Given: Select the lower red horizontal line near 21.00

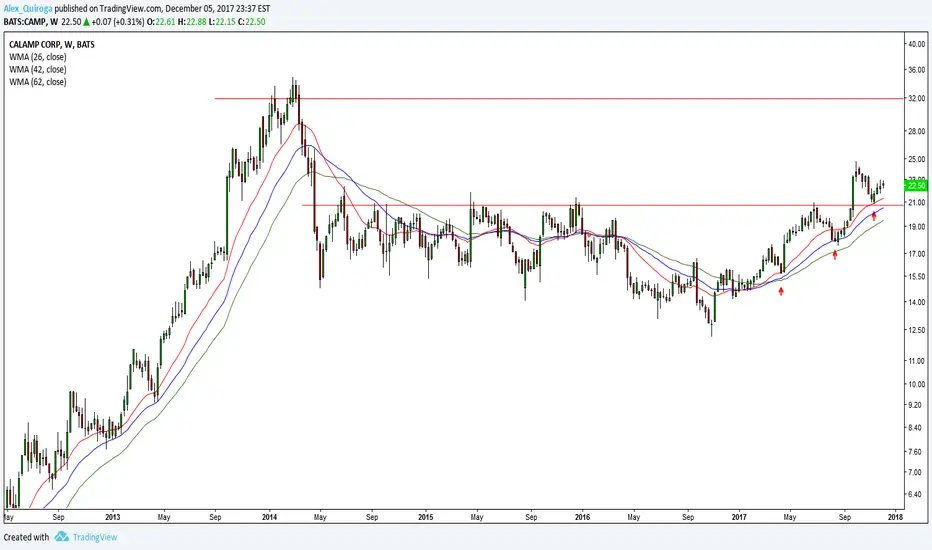Looking at the screenshot, I should coord(603,205).
